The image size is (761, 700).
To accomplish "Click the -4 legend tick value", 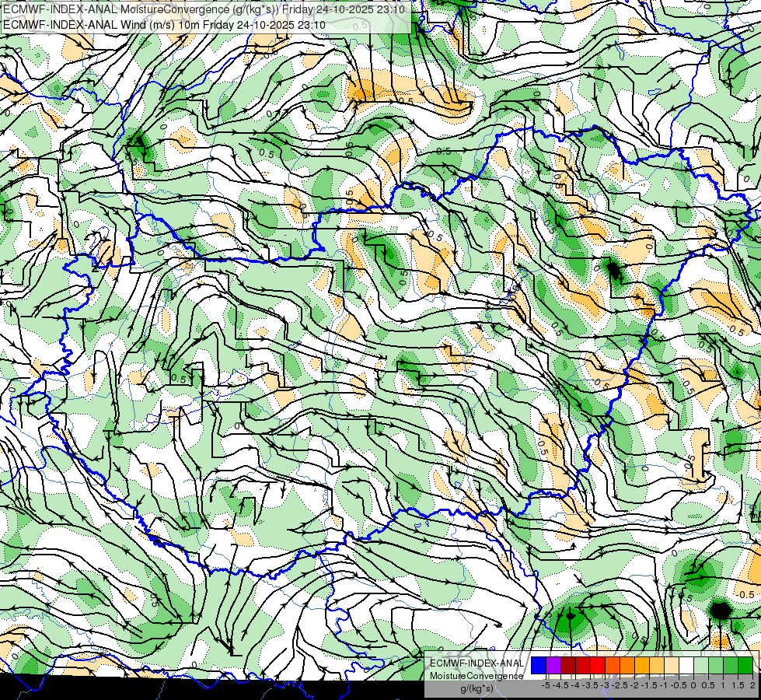I will (x=575, y=685).
